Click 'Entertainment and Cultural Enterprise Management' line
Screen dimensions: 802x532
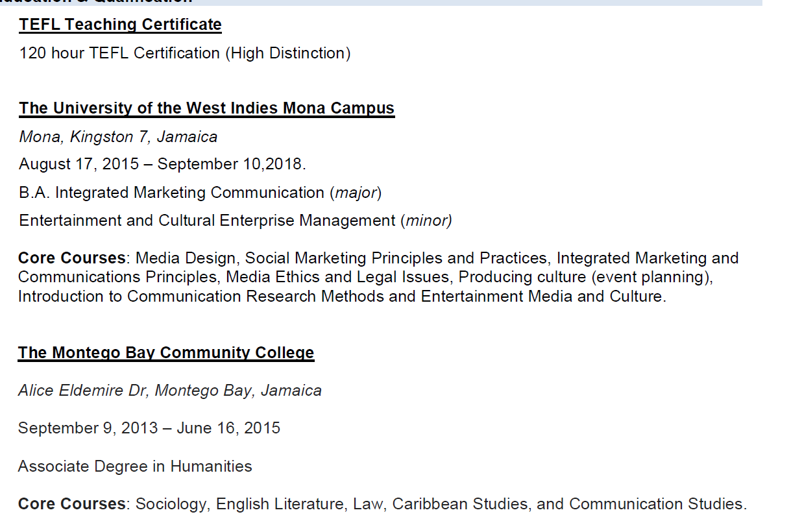point(206,221)
